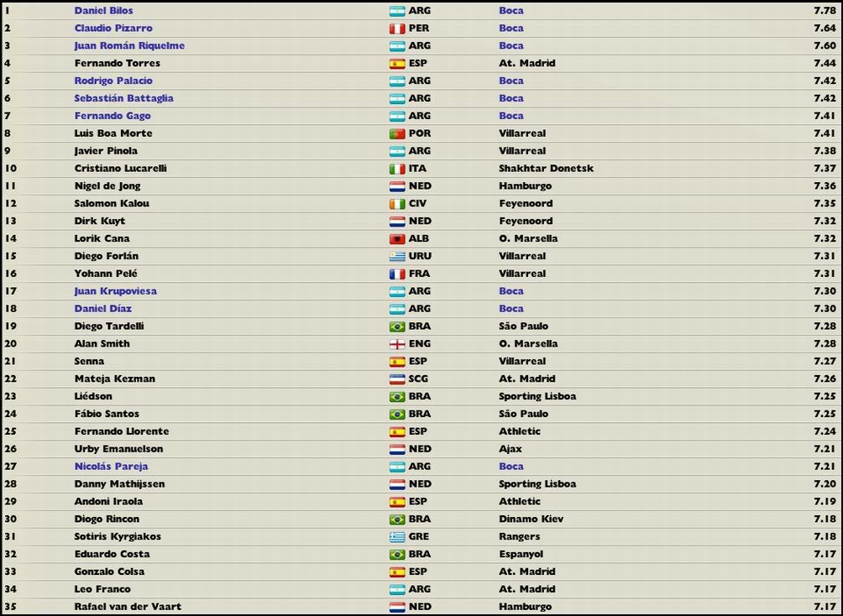Click the Greece flag in Sotiris Kyrgiakos's row
The image size is (843, 616).
pos(397,536)
